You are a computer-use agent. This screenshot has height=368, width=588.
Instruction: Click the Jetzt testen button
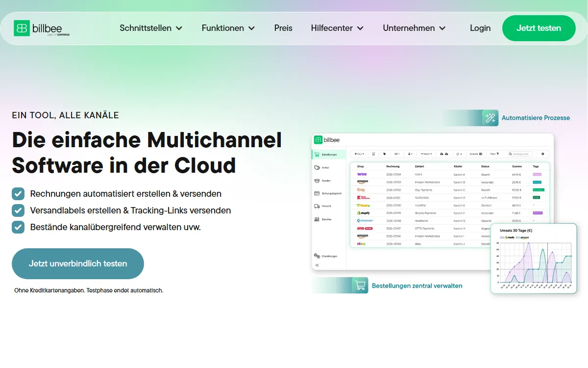point(539,28)
